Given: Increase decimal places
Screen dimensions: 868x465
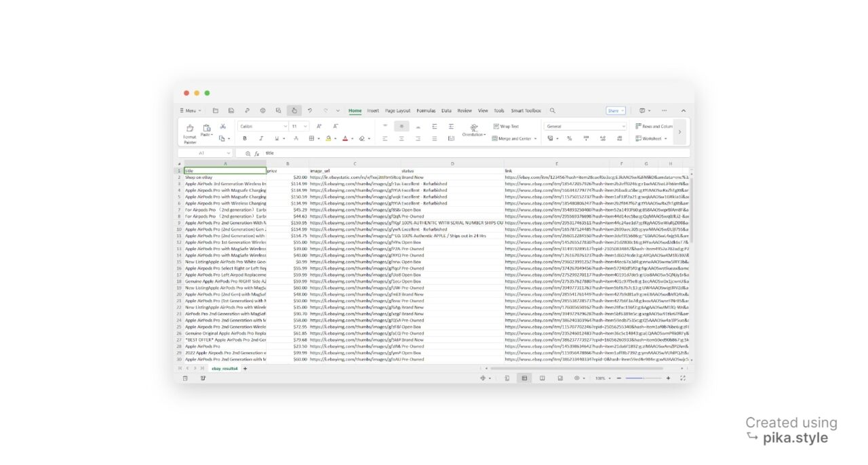Looking at the screenshot, I should click(x=602, y=138).
